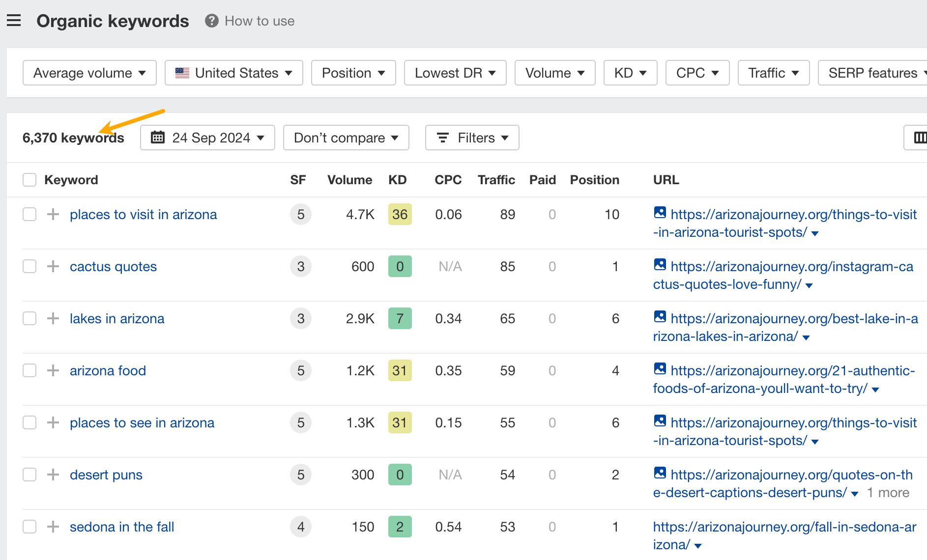
Task: Check the checkbox for places to visit in arizona
Action: (29, 215)
